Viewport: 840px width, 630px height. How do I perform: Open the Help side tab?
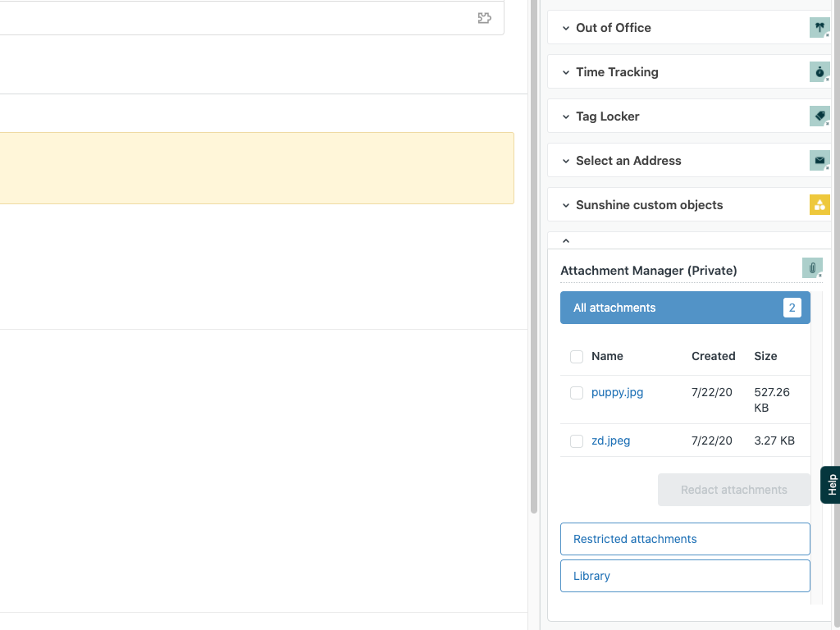(830, 484)
